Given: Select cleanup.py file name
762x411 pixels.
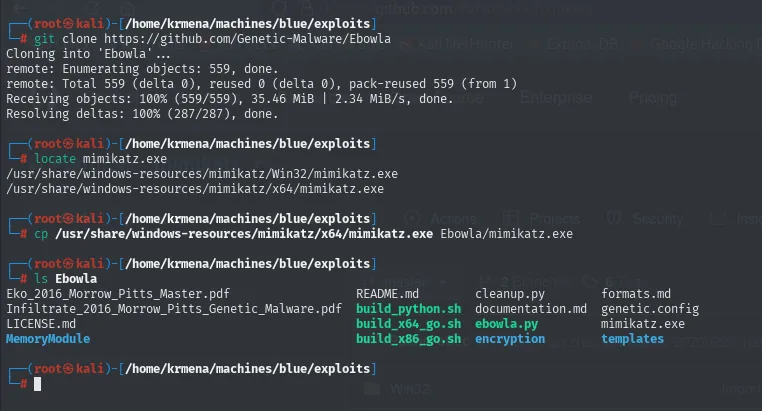Looking at the screenshot, I should click(x=510, y=294).
